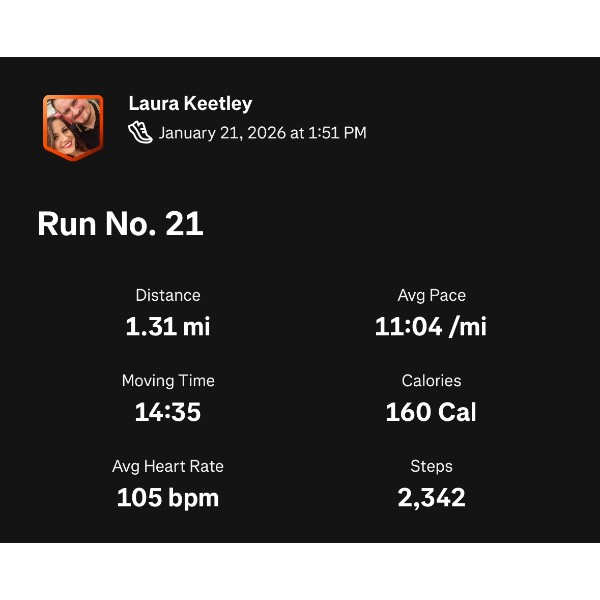
Task: Click the empty dark area right of the title
Action: click(x=420, y=224)
